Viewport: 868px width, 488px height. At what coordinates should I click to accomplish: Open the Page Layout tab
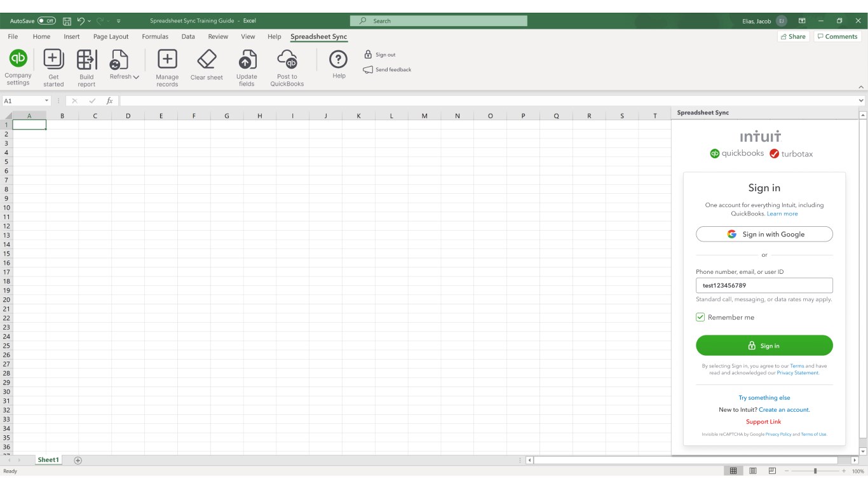click(111, 37)
